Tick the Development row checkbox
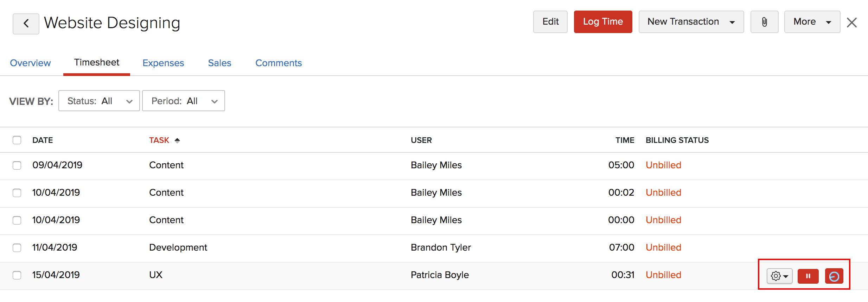The height and width of the screenshot is (302, 868). coord(17,248)
